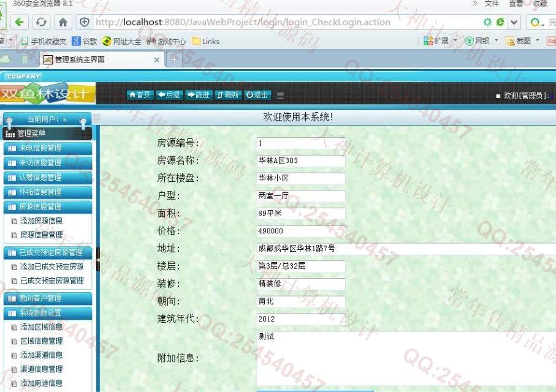Open 游戏中心 bookmark
The image size is (556, 392).
[x=166, y=42]
